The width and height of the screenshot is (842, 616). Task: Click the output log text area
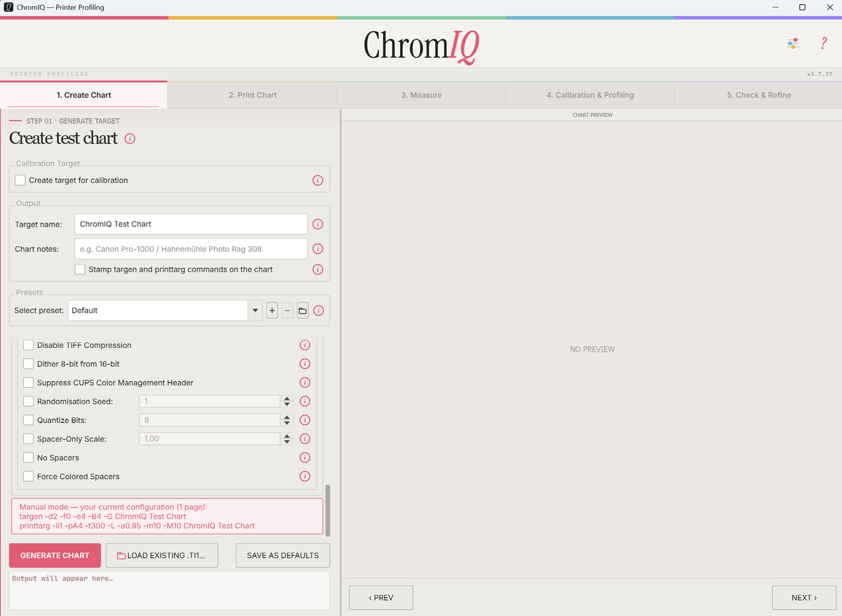pyautogui.click(x=169, y=590)
